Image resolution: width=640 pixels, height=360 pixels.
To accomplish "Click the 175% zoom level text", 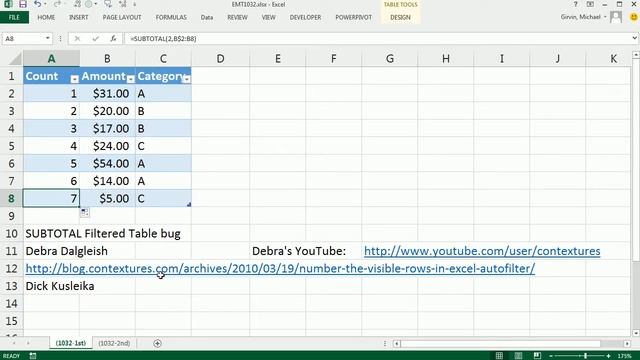I will (625, 356).
